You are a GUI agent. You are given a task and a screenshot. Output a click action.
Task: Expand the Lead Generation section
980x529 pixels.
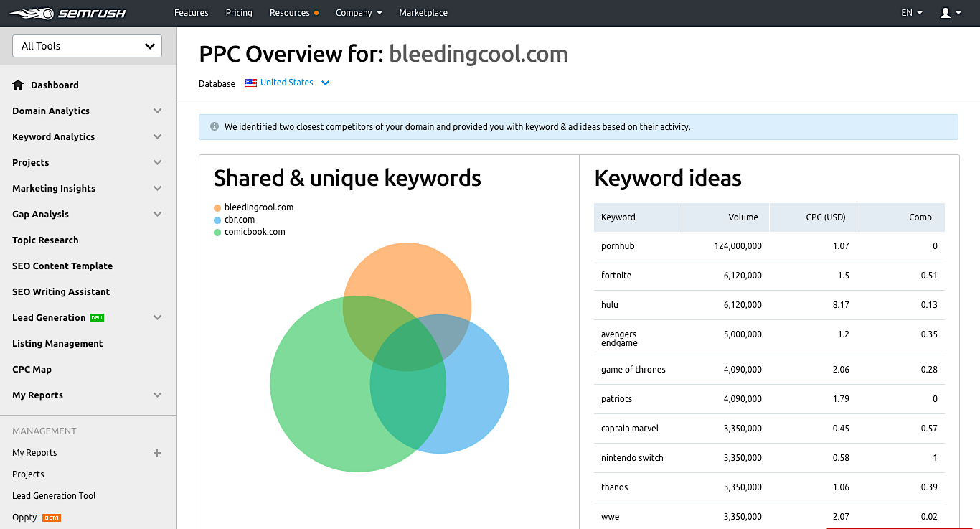[x=158, y=317]
